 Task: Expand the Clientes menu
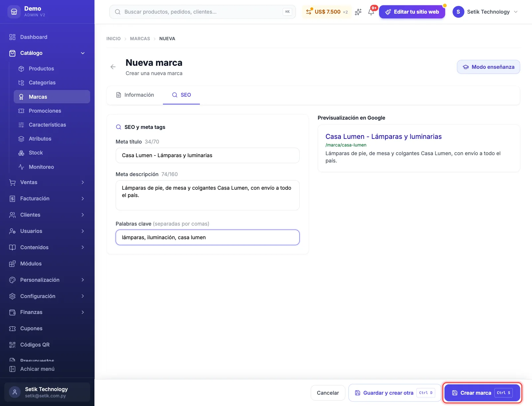click(x=47, y=215)
